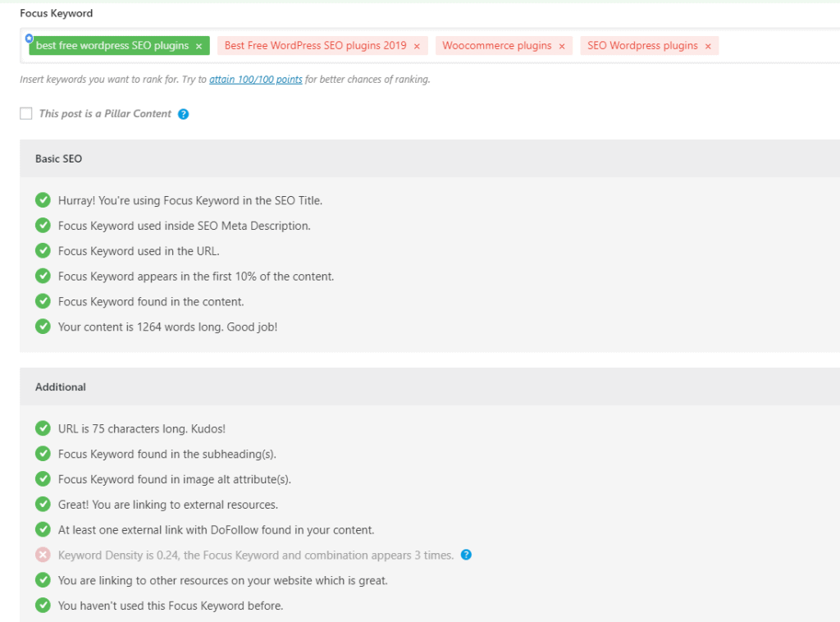Click check icon for image alt attribute test
This screenshot has width=840, height=622.
point(43,479)
